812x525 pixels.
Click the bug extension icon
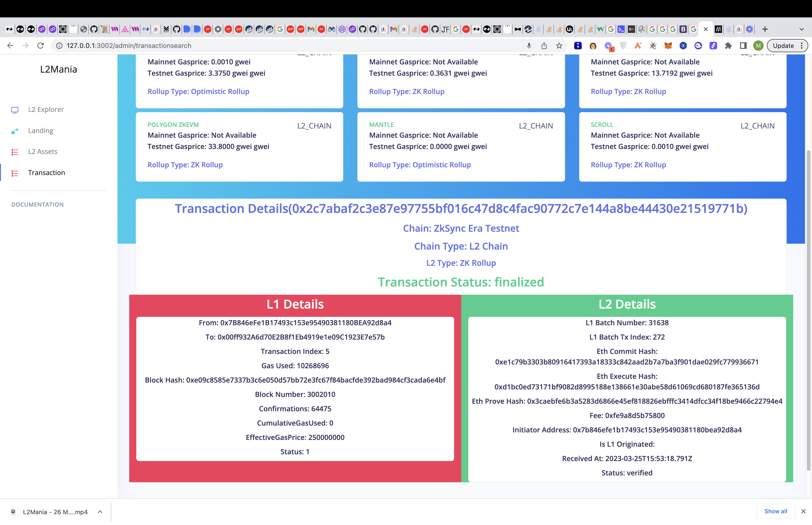653,46
